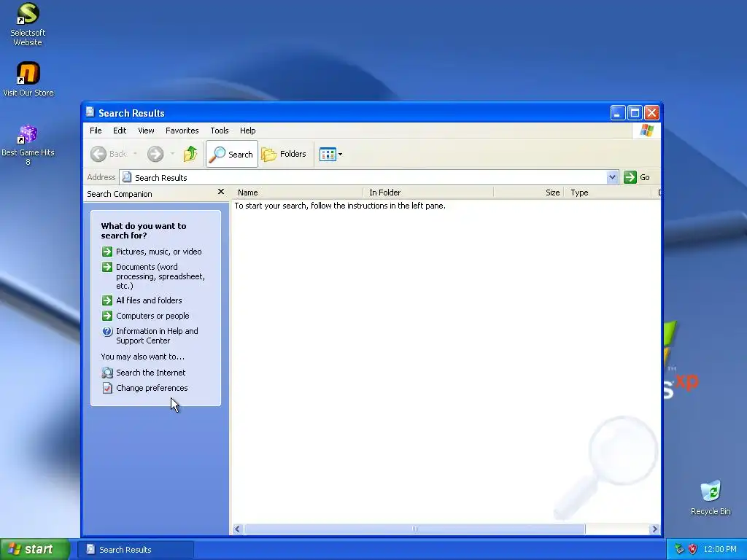Image resolution: width=747 pixels, height=560 pixels.
Task: Click the help question mark icon
Action: 107,332
